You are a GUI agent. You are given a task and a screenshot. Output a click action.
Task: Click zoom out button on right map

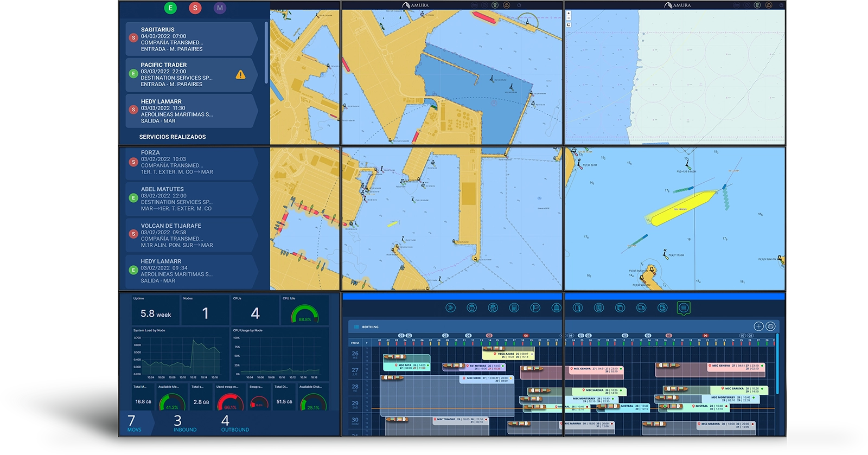pos(569,18)
